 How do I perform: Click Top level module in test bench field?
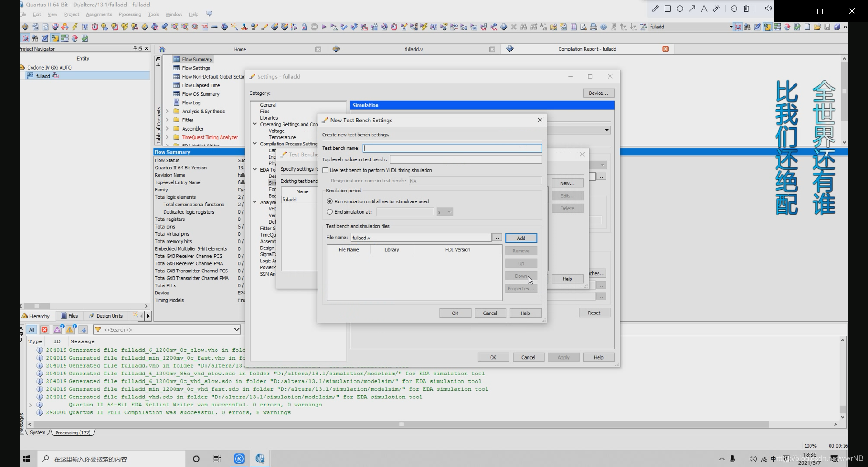tap(466, 159)
